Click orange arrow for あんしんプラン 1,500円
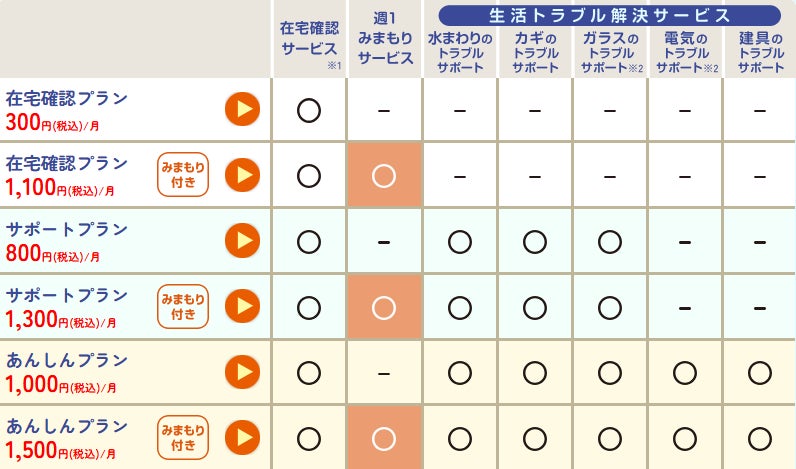This screenshot has height=469, width=796. point(242,437)
